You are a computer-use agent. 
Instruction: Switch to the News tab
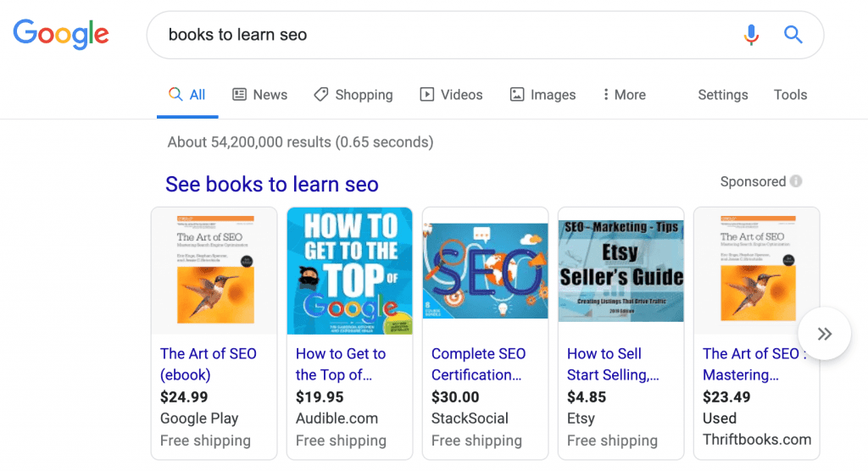(x=259, y=95)
